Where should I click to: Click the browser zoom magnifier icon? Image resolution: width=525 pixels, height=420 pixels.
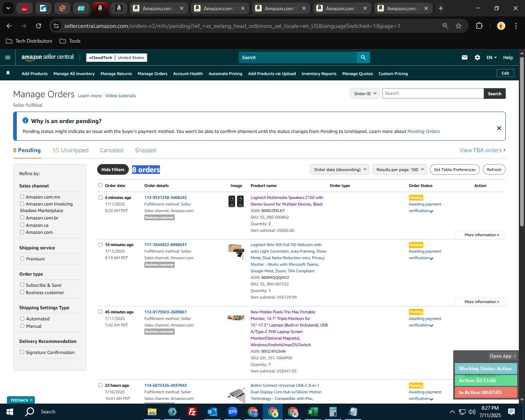click(445, 26)
